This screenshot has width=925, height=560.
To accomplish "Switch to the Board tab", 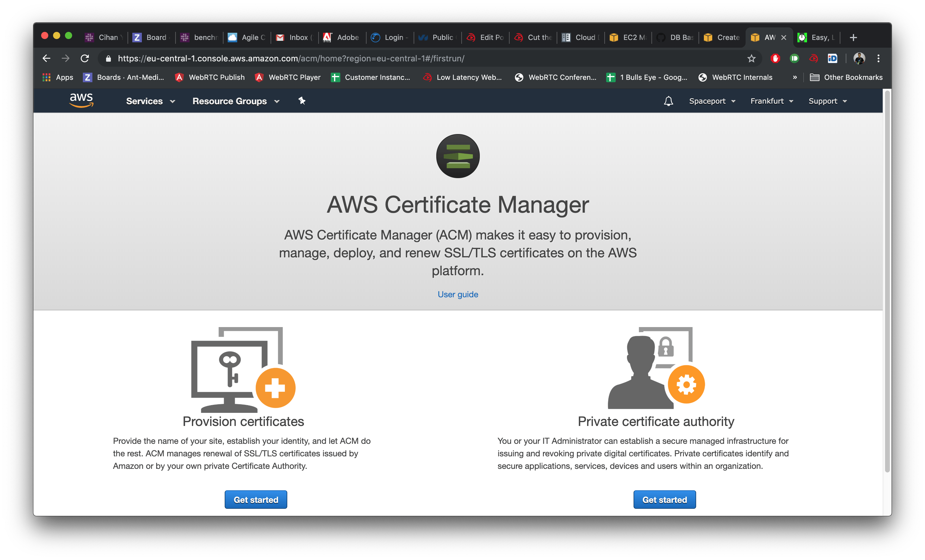I will click(151, 38).
